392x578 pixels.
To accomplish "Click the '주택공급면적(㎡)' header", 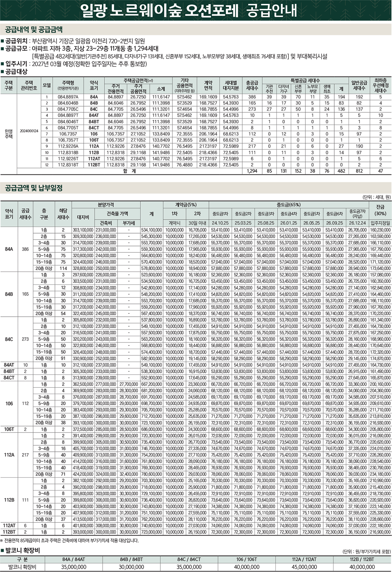I will pos(138,80).
